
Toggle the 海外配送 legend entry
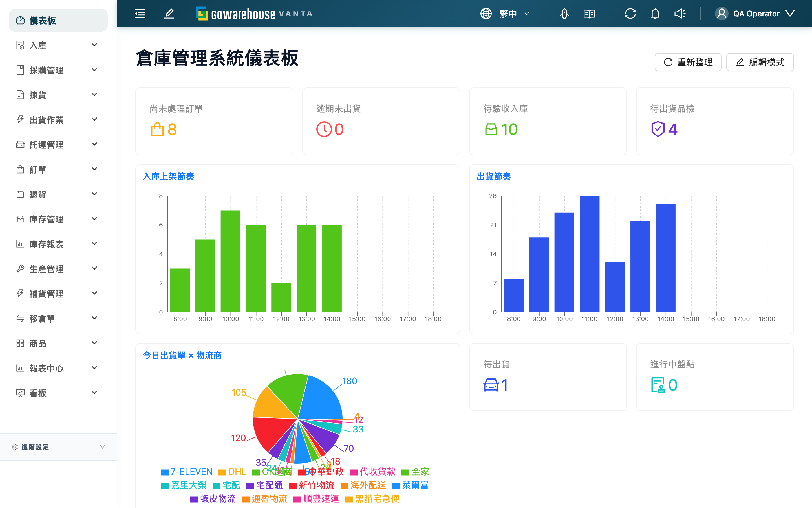coord(363,485)
